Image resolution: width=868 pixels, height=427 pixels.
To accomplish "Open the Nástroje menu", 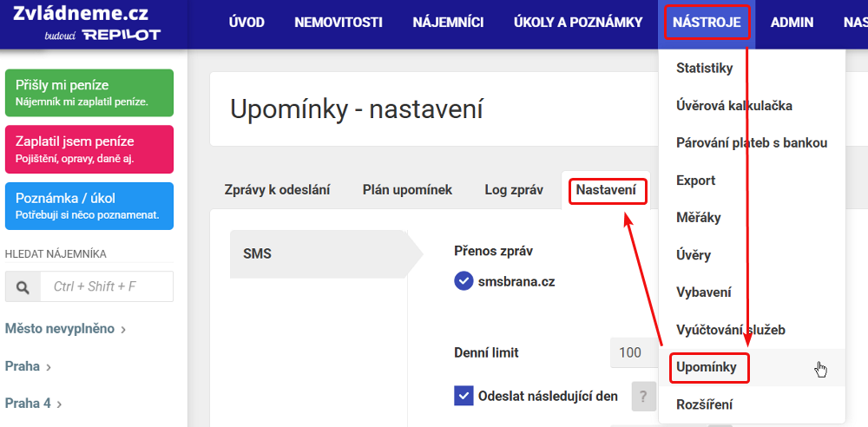I will [x=706, y=23].
